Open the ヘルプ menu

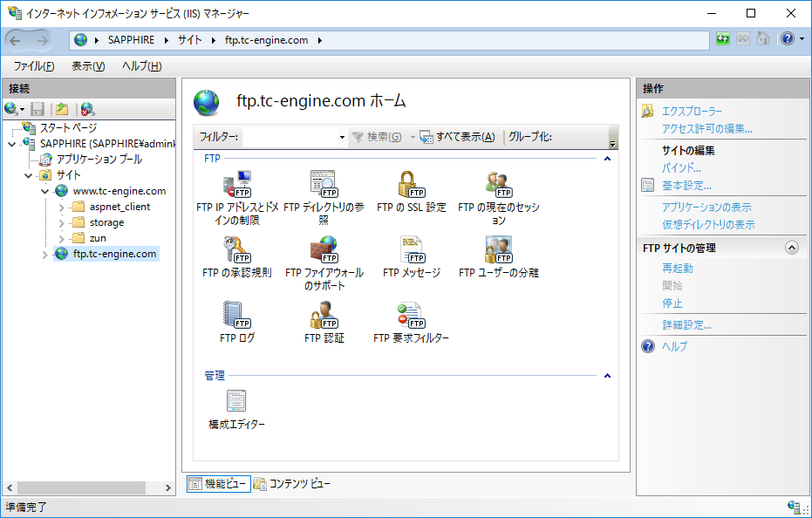point(142,65)
